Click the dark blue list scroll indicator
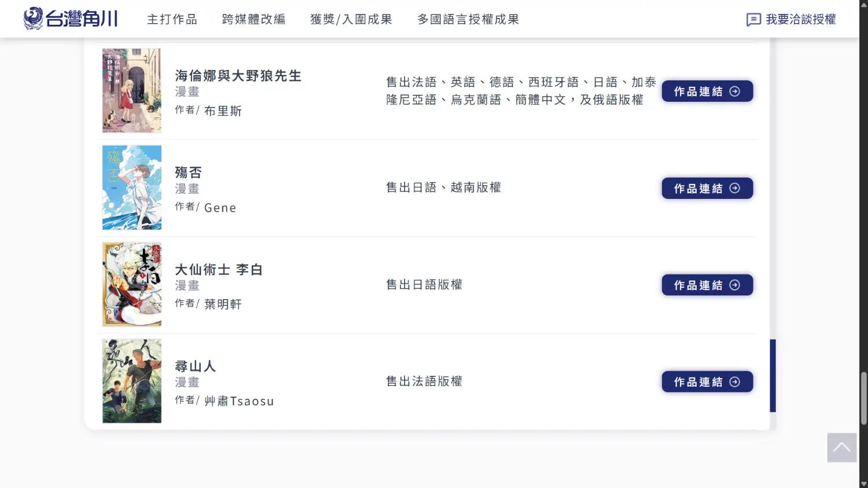The image size is (868, 488). pyautogui.click(x=773, y=376)
